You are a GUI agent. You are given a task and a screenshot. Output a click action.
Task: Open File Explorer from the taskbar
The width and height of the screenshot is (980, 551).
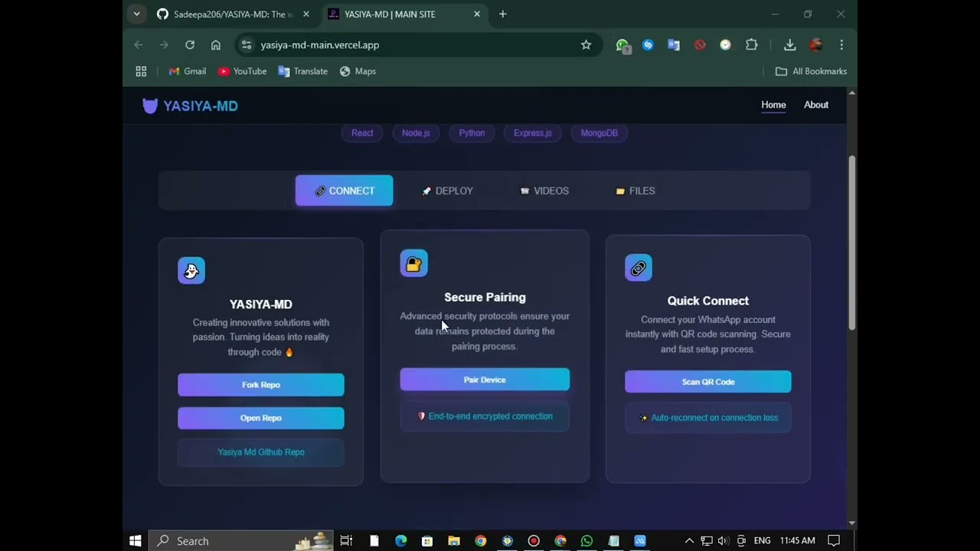coord(454,541)
